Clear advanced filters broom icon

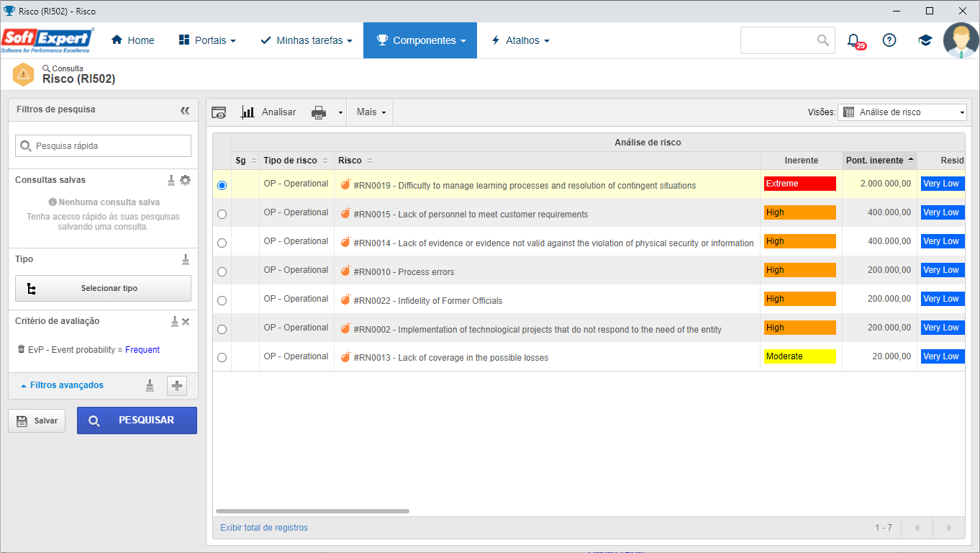pyautogui.click(x=150, y=385)
